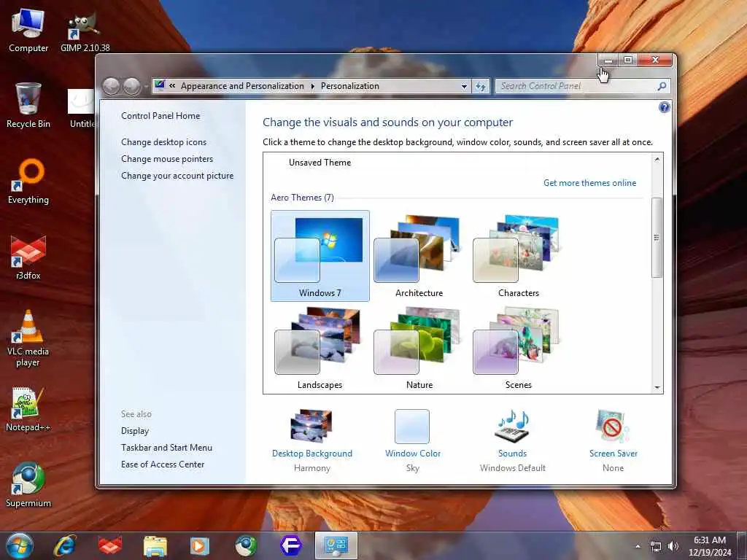This screenshot has height=560, width=747.
Task: Click the Control Panel taskbar button
Action: (336, 545)
